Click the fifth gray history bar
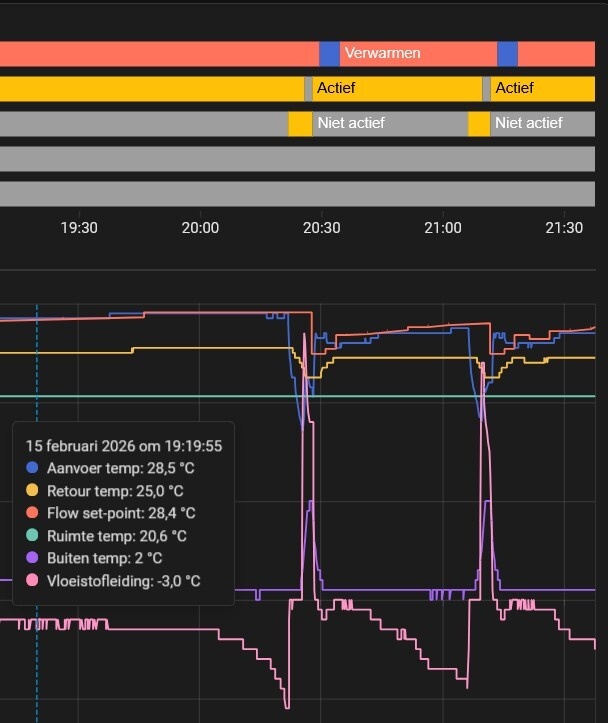This screenshot has width=608, height=723. tap(297, 194)
